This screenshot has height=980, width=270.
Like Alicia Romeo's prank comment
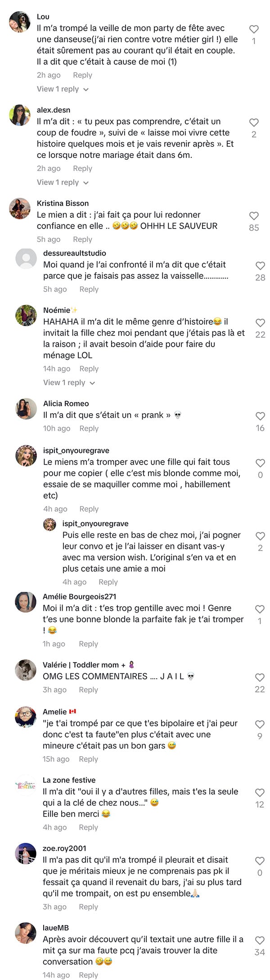tap(260, 416)
